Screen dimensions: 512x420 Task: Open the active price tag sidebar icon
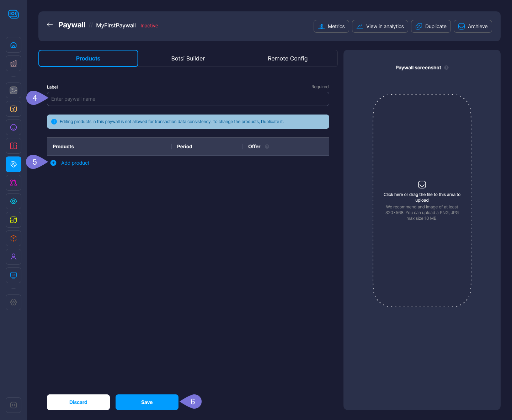point(14,164)
